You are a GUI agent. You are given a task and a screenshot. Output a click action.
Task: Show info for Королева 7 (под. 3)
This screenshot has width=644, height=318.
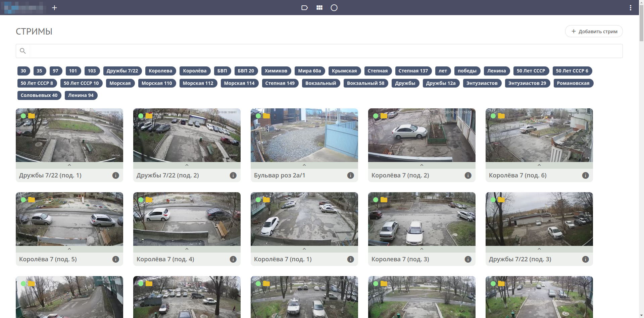click(x=468, y=259)
